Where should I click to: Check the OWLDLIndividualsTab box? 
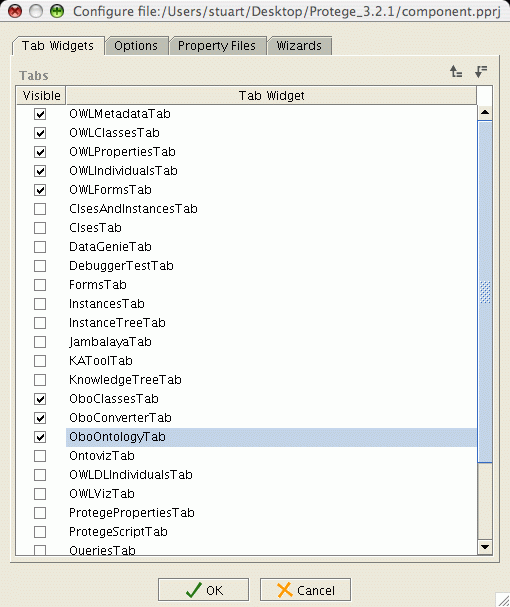(x=40, y=475)
